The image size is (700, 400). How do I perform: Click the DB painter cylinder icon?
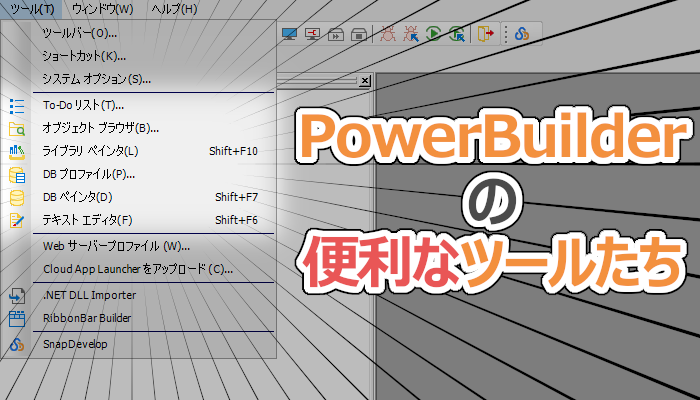point(17,198)
